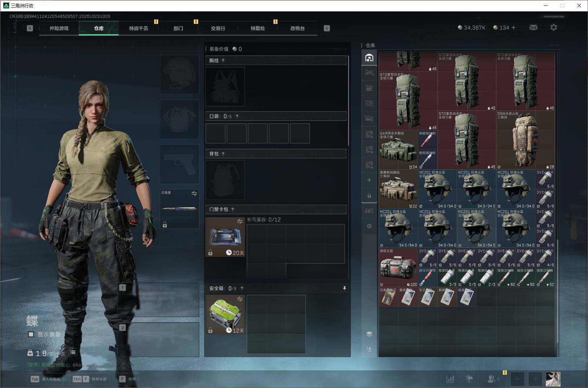Screen dimensions: 588x388
Task: Add a new storage box with plus icon
Action: (369, 180)
